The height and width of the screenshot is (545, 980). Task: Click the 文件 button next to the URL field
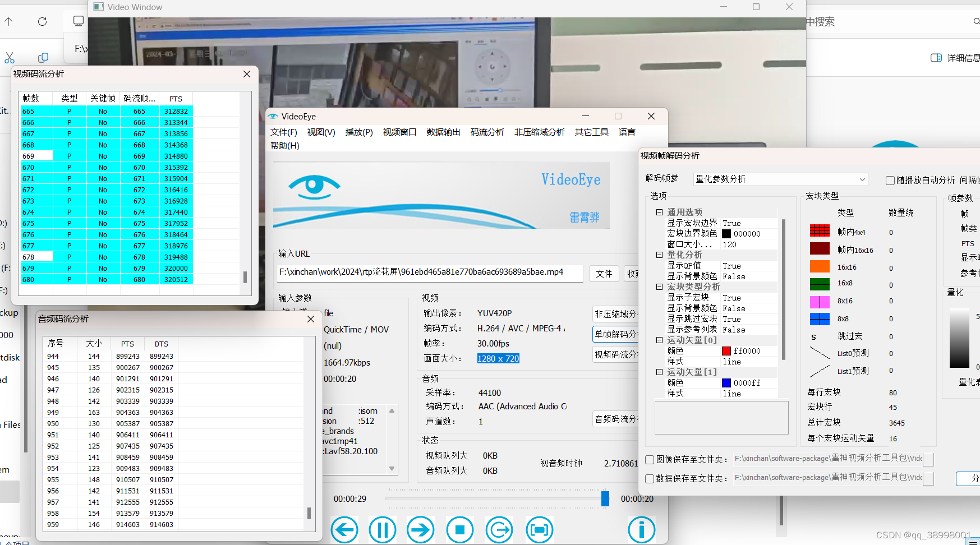(x=604, y=273)
